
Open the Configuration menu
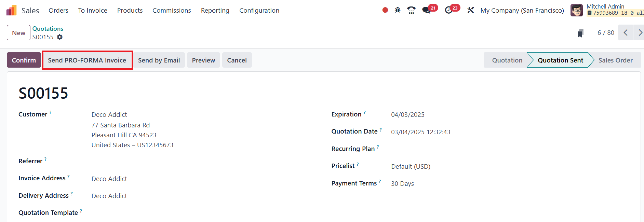[259, 11]
